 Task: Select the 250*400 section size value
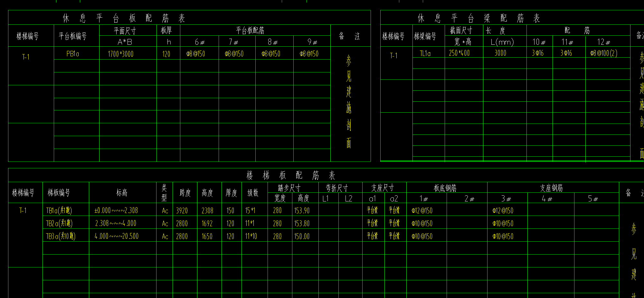pyautogui.click(x=459, y=53)
